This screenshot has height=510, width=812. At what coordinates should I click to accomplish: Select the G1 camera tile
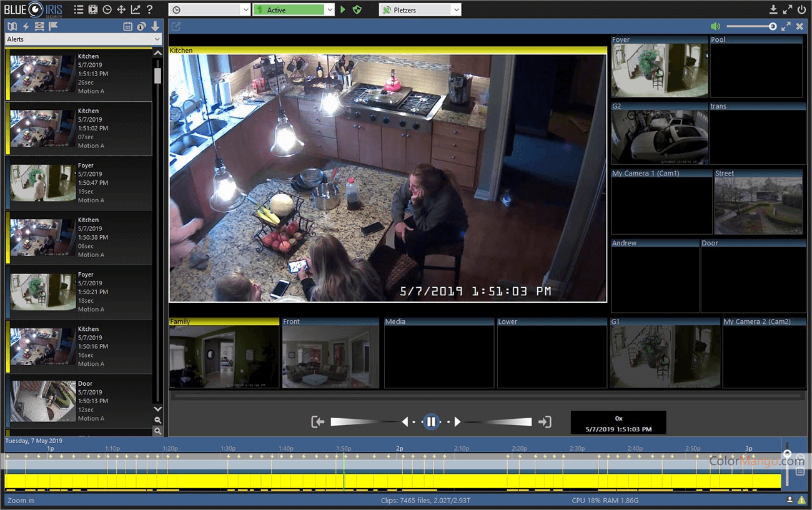click(x=665, y=353)
